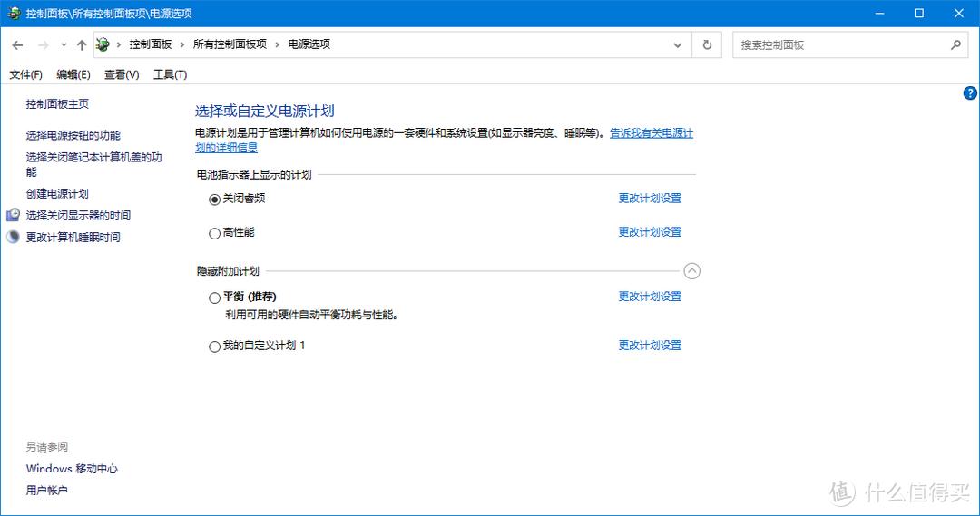
Task: Open Windows 移动中心
Action: coord(72,469)
